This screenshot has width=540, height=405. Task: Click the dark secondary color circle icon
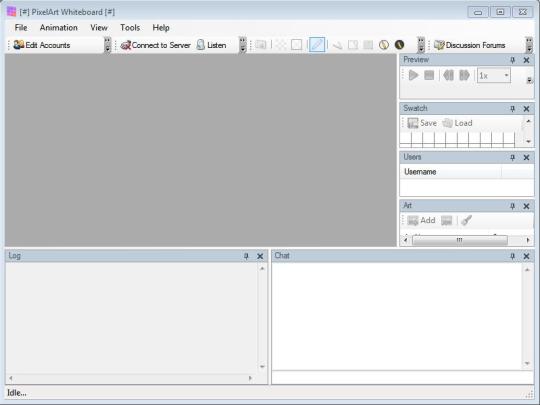(x=399, y=44)
